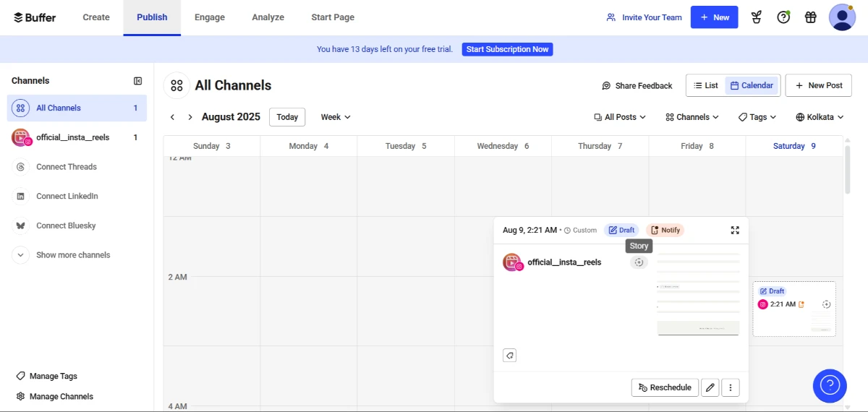The width and height of the screenshot is (868, 412).
Task: Open the floating help chat button
Action: coord(830,385)
